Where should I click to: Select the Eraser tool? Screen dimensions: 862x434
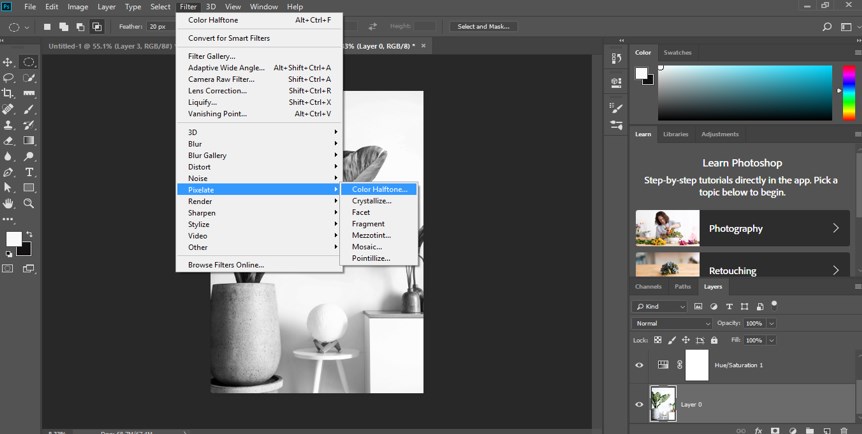(8, 141)
